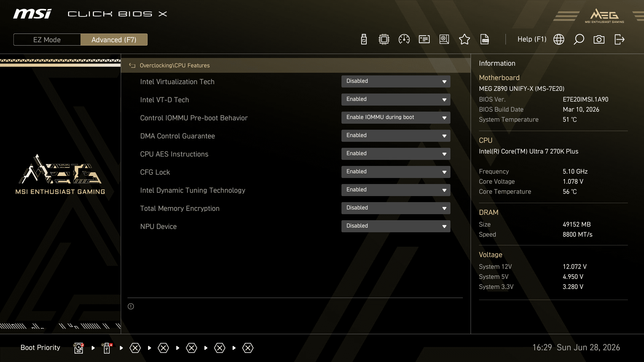Expand the CFG Lock dropdown
The height and width of the screenshot is (362, 644).
coord(396,172)
